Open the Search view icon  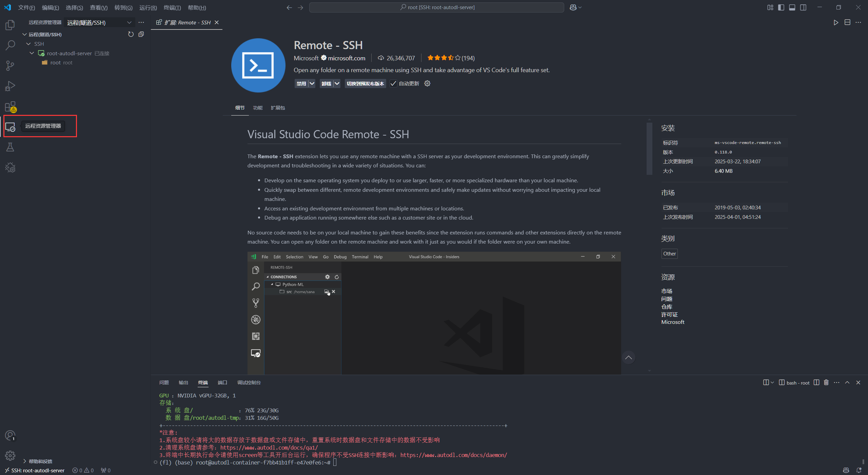coord(10,45)
